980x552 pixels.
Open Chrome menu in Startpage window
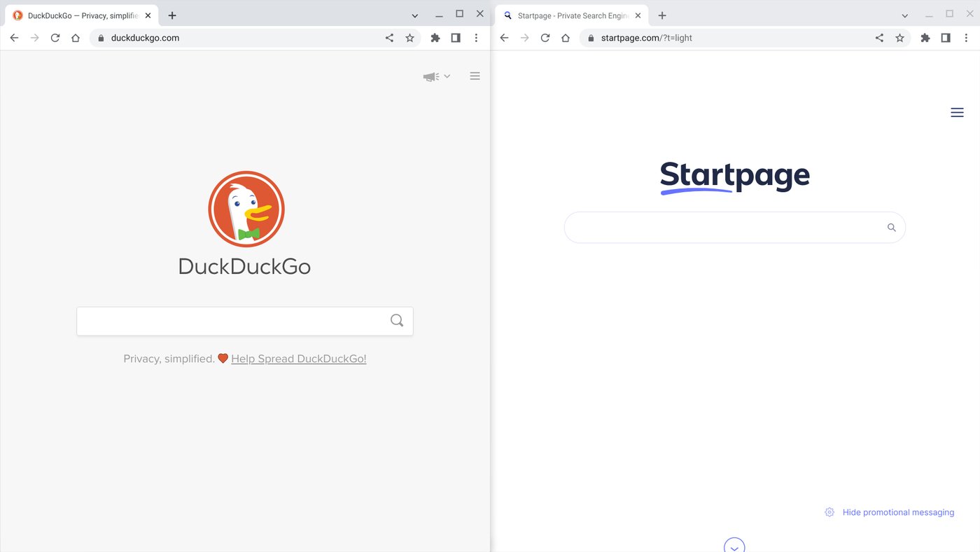966,38
